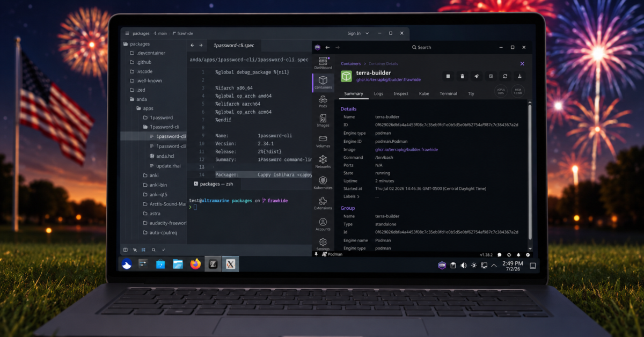Screen dimensions: 644x337
Task: Open the Sign In dropdown in Zed
Action: pos(358,33)
